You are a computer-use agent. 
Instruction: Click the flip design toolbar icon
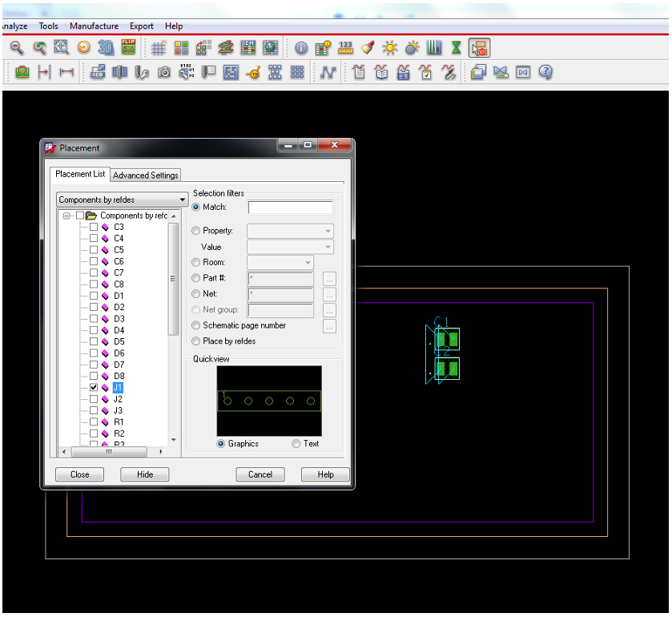pos(128,47)
